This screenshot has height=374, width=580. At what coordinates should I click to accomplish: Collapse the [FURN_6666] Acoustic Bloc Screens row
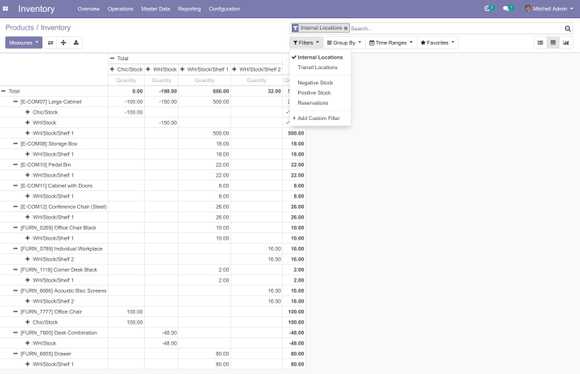[x=60, y=291]
